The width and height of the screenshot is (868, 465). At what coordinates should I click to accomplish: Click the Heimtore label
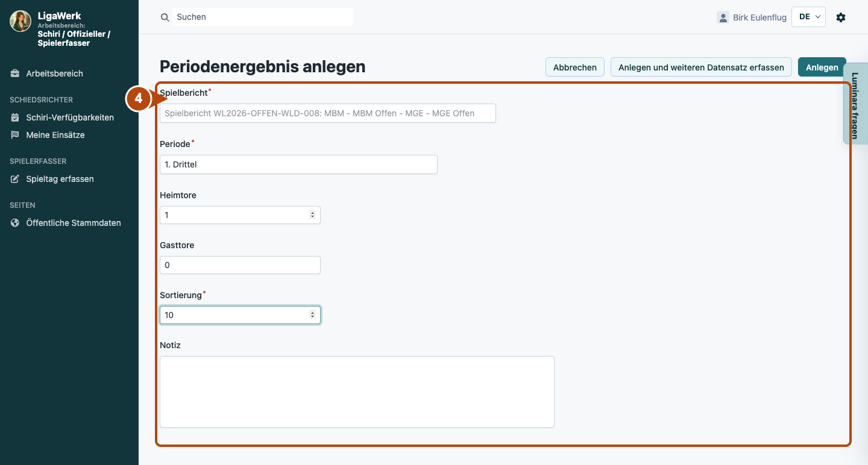click(178, 195)
